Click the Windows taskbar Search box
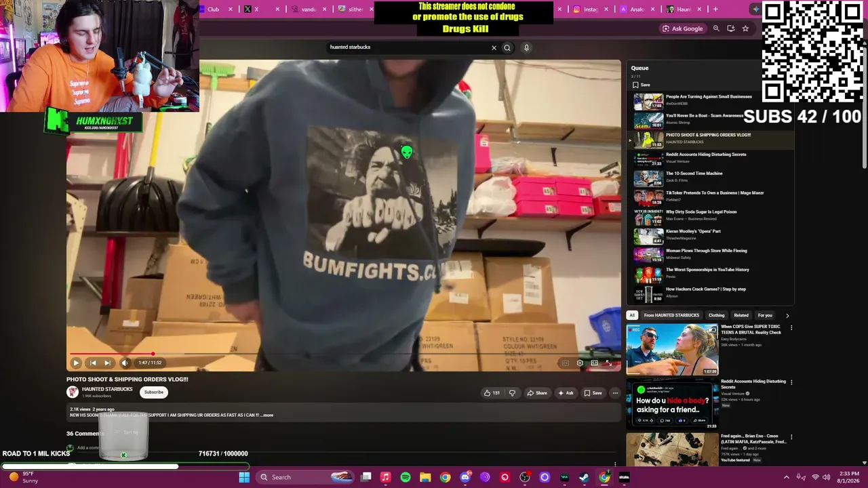 [x=305, y=477]
